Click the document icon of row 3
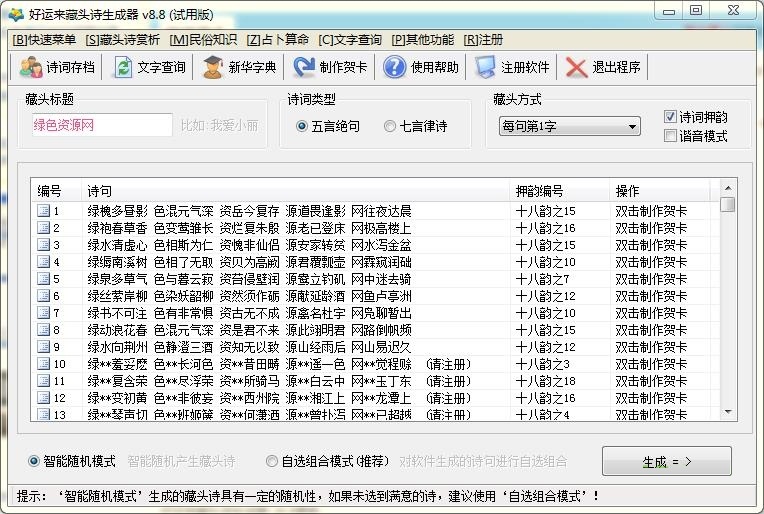 tap(43, 245)
